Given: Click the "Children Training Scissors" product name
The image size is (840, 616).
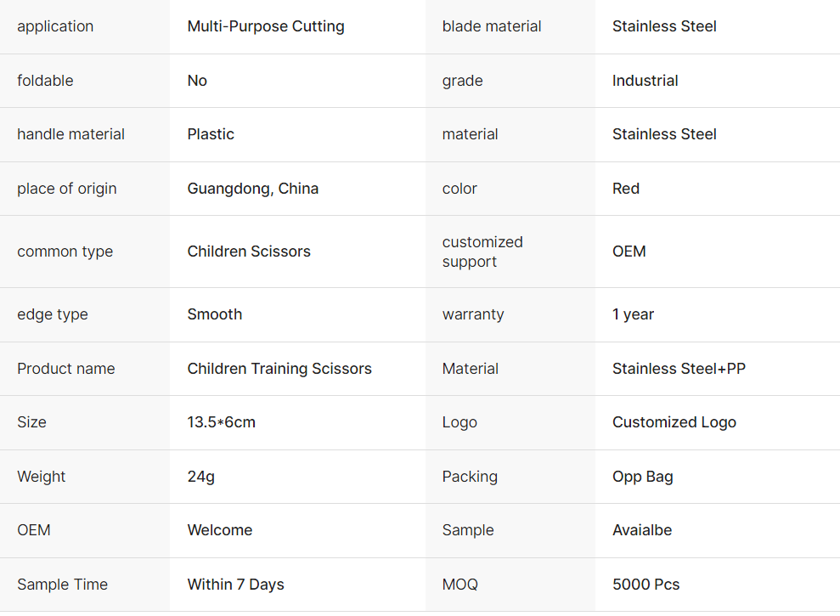Looking at the screenshot, I should [x=279, y=369].
